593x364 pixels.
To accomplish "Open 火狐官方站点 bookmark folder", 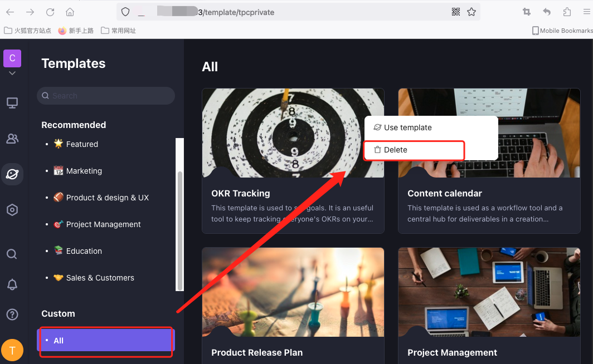I will click(x=28, y=31).
